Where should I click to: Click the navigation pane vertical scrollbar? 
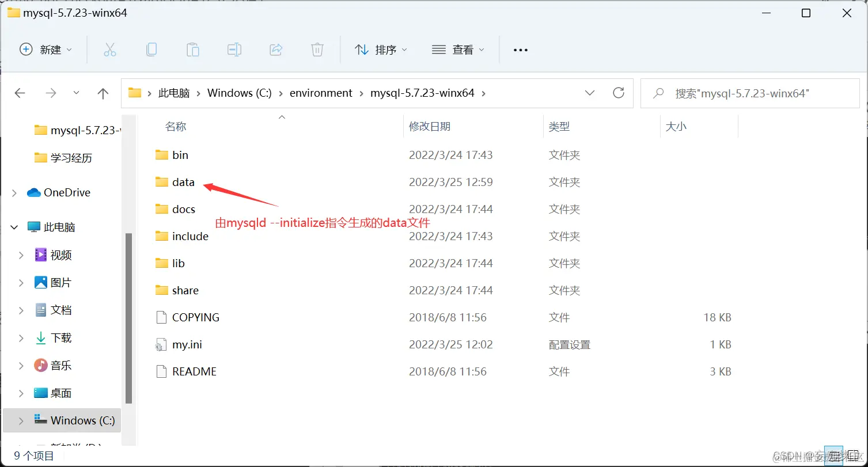[129, 318]
